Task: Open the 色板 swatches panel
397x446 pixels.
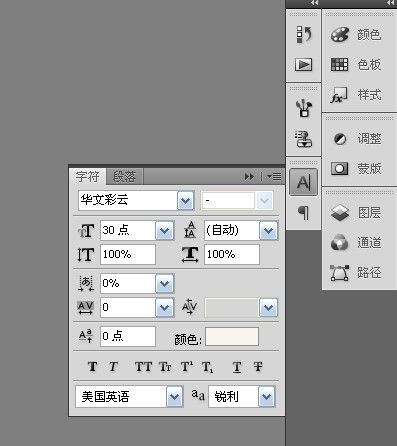Action: [x=356, y=64]
